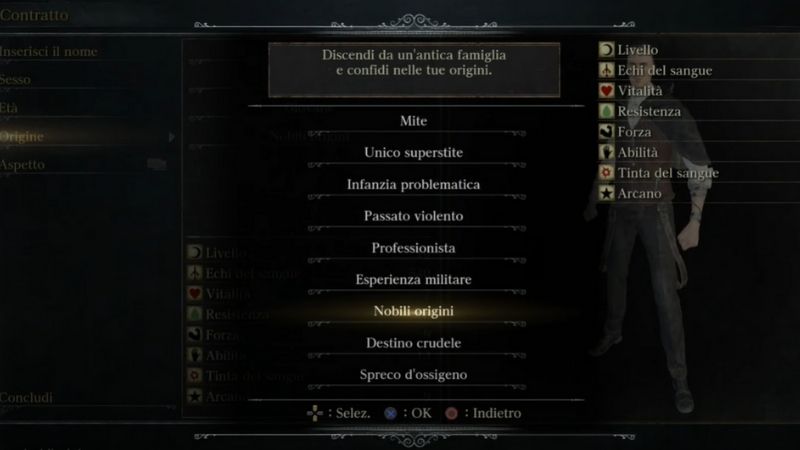Click the X button OK prompt icon
Image resolution: width=800 pixels, height=450 pixels.
tap(390, 413)
